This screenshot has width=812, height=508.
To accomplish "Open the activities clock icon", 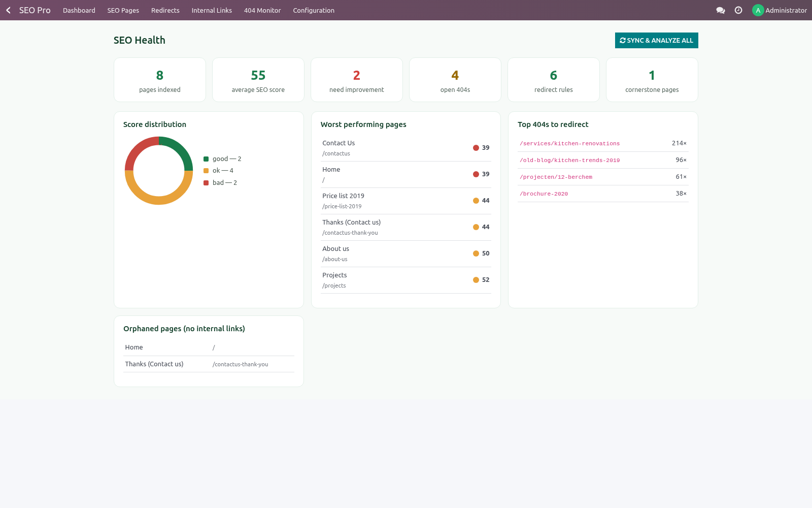I will tap(738, 10).
